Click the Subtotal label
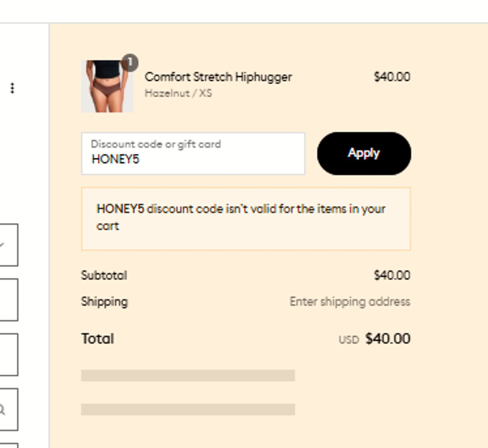 [x=104, y=275]
